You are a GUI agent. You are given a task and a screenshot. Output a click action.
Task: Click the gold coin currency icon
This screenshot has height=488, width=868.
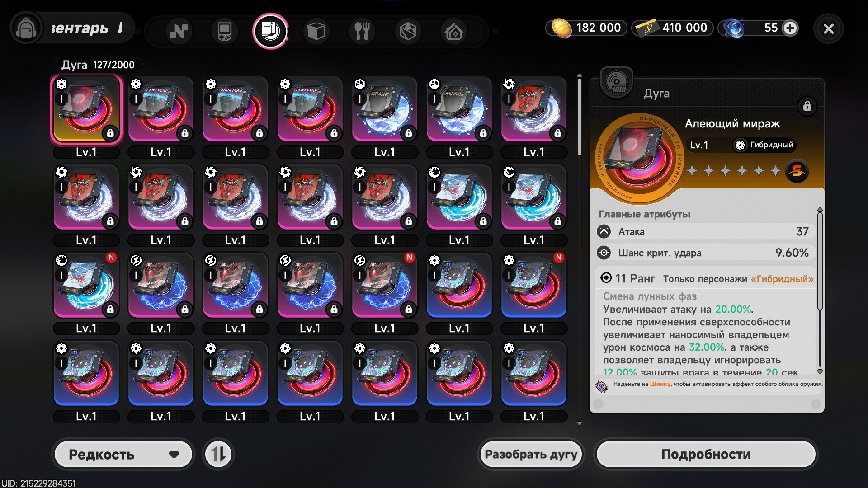click(x=561, y=28)
